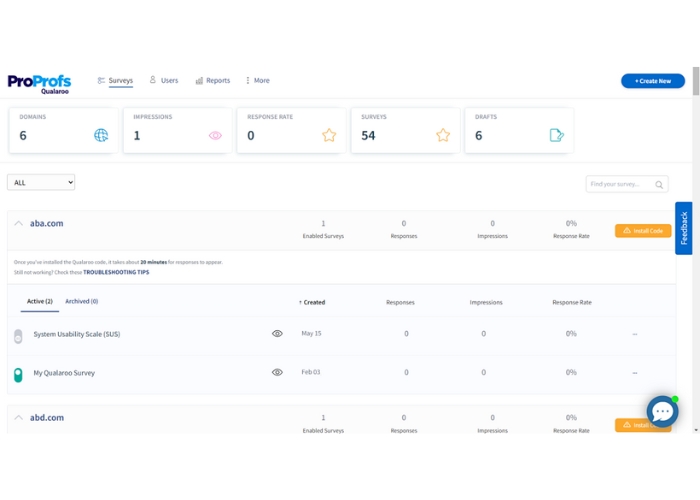
Task: Preview My Qualaroo Survey eye icon
Action: click(277, 372)
